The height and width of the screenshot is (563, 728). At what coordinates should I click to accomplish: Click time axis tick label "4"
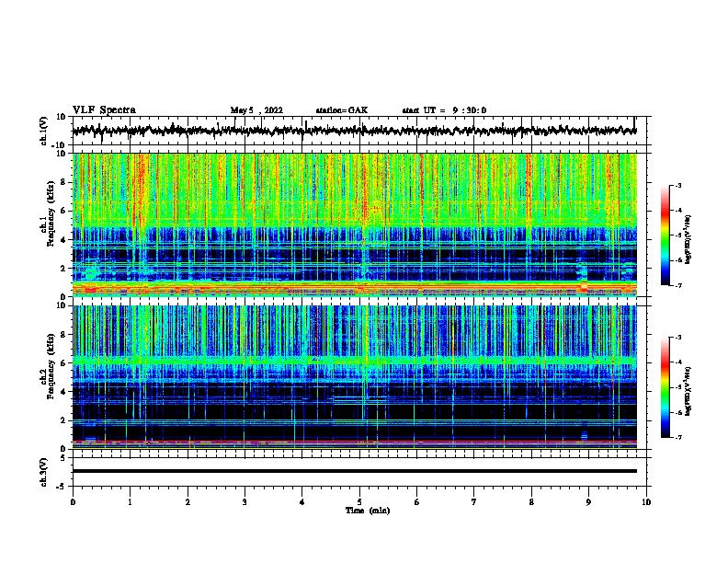coord(302,502)
